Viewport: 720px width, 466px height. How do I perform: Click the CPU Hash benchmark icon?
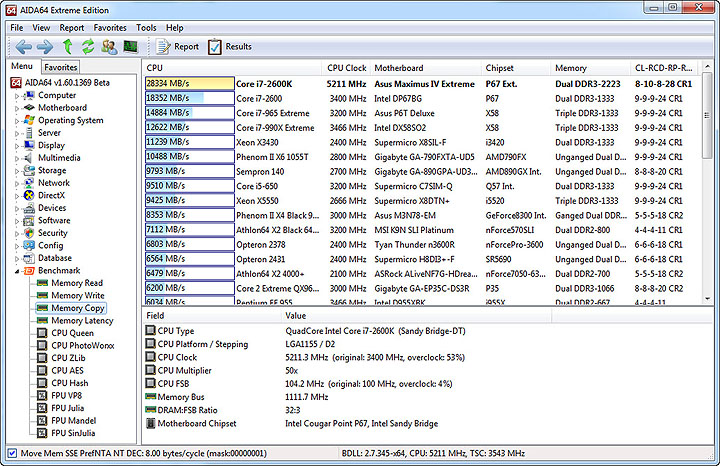(42, 383)
